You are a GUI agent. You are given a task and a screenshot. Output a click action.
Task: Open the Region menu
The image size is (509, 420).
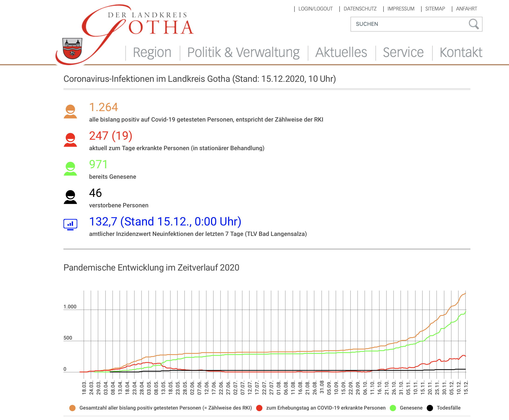click(152, 52)
